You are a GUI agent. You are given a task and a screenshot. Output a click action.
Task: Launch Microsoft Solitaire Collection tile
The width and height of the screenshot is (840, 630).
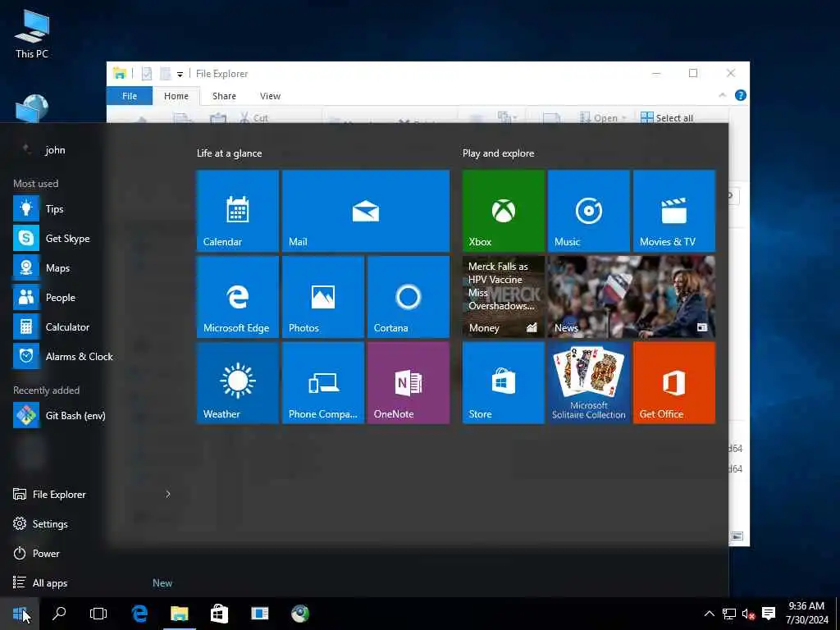click(588, 383)
